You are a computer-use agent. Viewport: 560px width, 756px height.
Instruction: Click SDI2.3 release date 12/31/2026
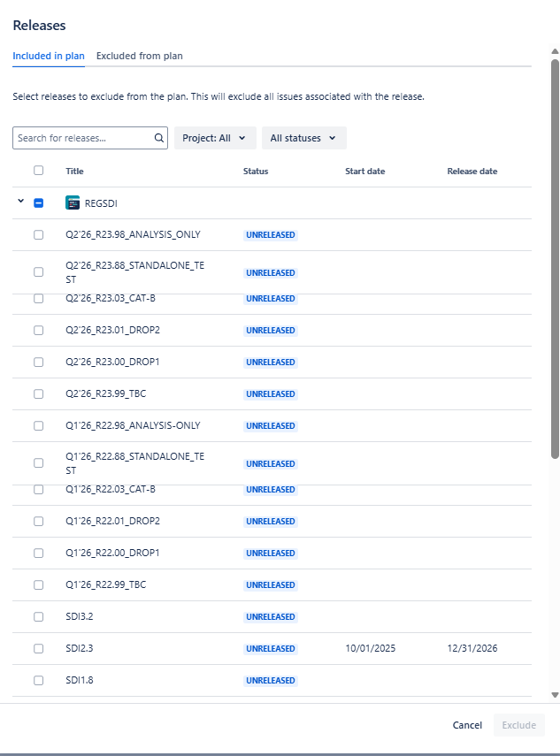472,648
